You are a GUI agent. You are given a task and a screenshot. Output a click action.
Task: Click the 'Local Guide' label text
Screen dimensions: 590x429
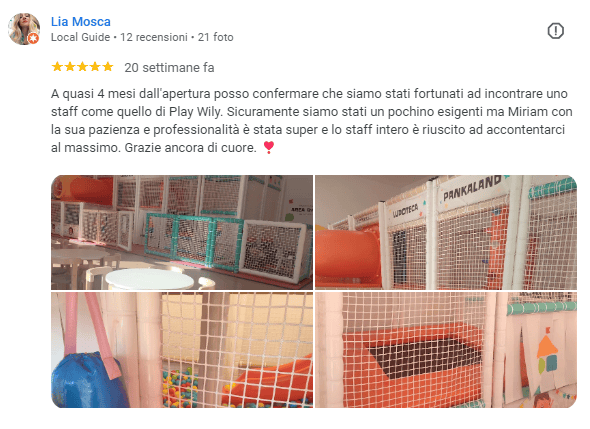pyautogui.click(x=81, y=37)
